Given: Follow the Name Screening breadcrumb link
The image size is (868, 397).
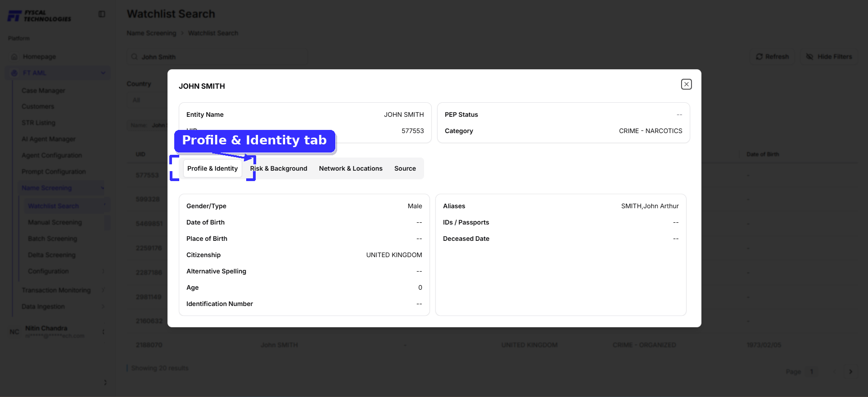Looking at the screenshot, I should coord(152,33).
